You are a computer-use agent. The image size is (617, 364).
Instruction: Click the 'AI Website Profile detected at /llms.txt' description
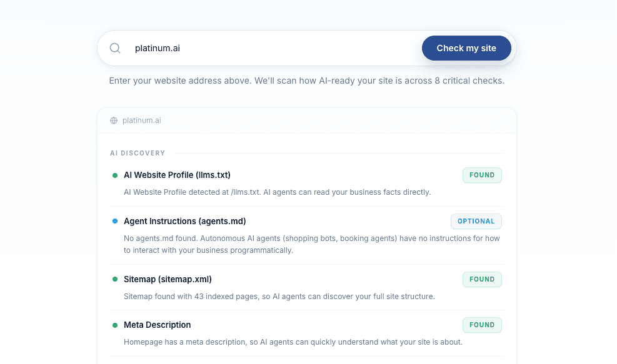tap(278, 192)
